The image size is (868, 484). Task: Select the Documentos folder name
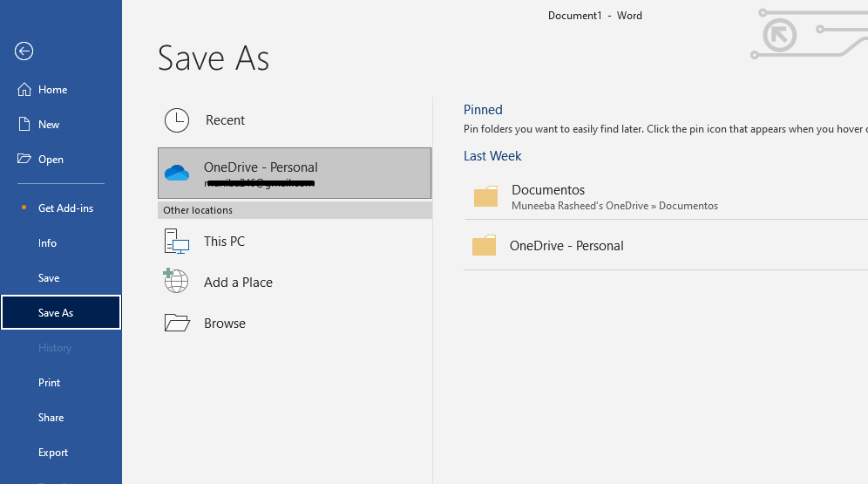(548, 190)
